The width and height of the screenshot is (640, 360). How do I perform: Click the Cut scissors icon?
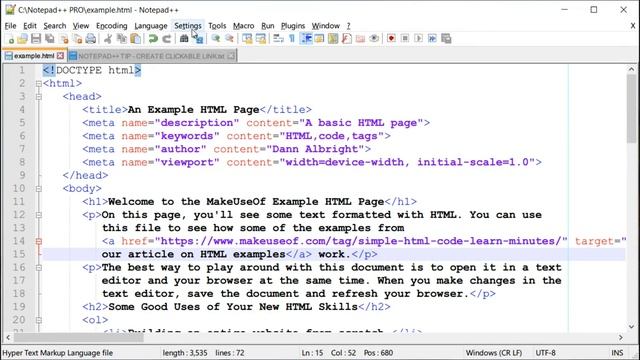tap(108, 39)
